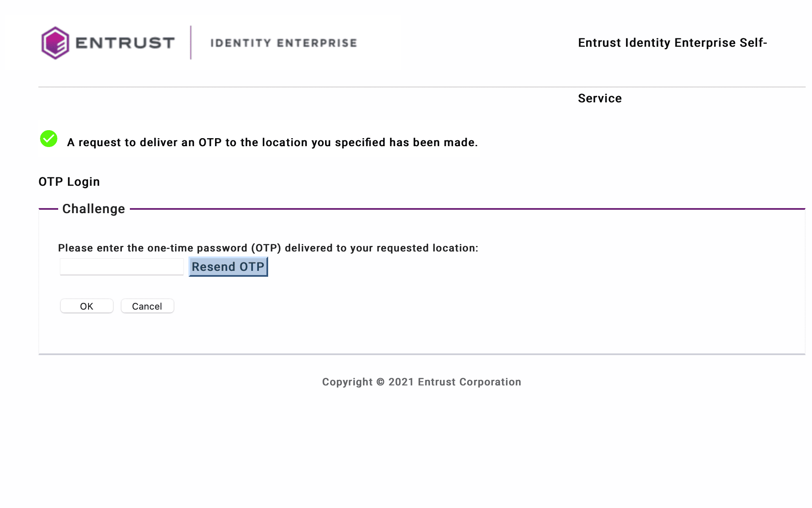The image size is (812, 508).
Task: Click the Entrust Identity Enterprise Self- title
Action: point(672,43)
